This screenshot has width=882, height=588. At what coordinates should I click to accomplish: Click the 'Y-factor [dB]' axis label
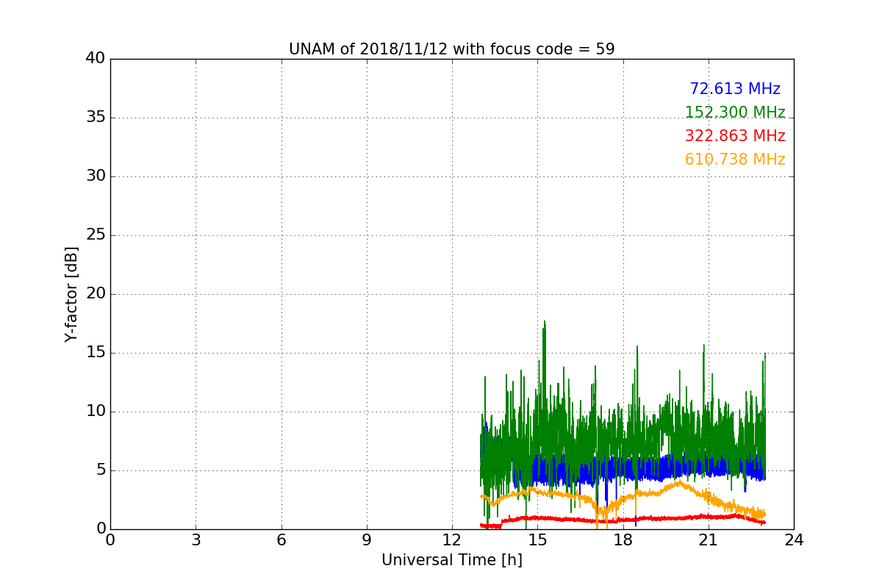pyautogui.click(x=71, y=294)
